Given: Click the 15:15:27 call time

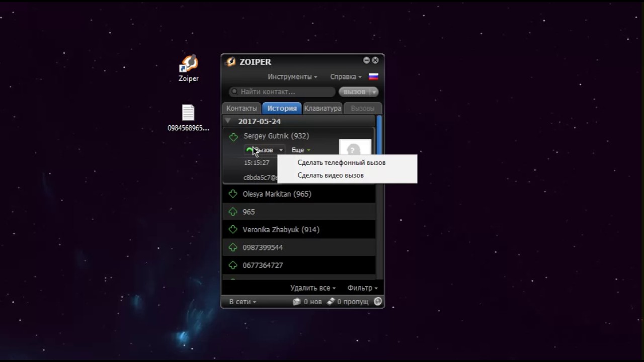Looking at the screenshot, I should click(x=257, y=163).
